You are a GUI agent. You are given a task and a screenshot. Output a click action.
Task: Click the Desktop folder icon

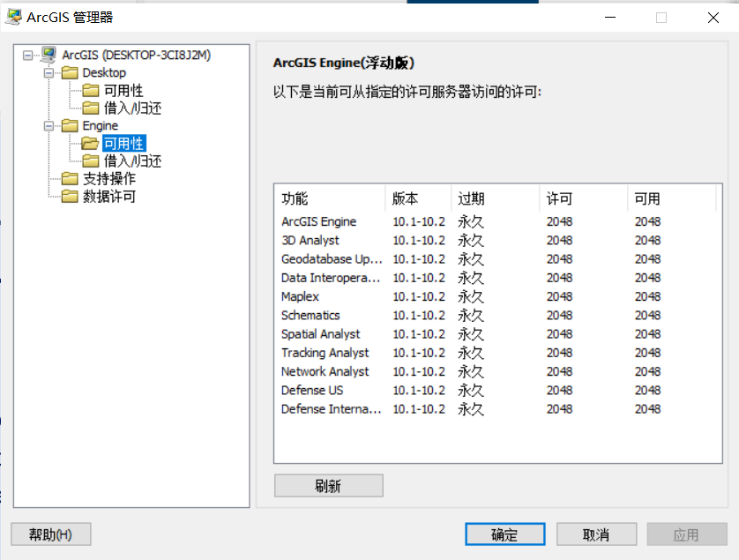(x=70, y=72)
